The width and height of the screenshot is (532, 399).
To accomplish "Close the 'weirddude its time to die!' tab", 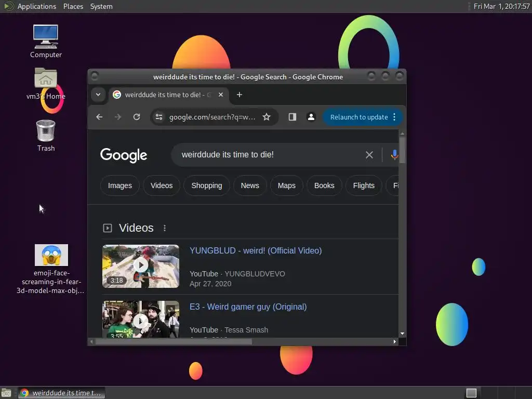I will tap(221, 95).
